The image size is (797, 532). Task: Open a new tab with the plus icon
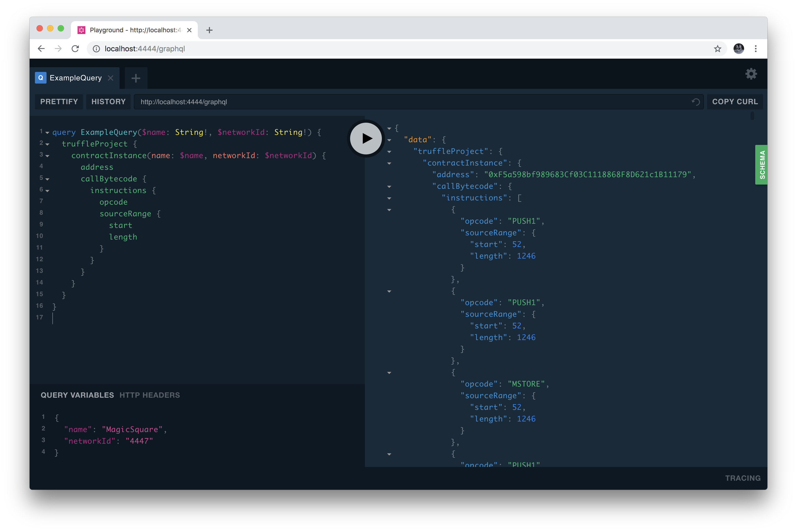click(136, 78)
